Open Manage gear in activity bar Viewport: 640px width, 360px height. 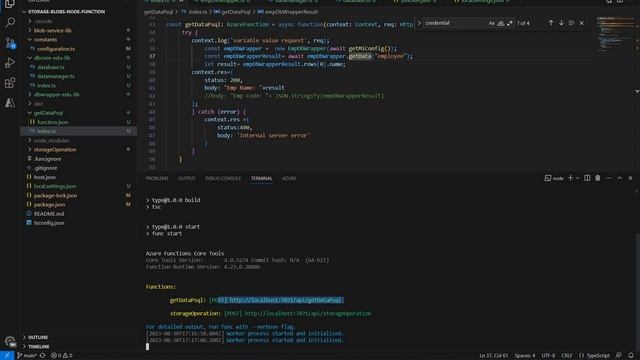click(x=10, y=341)
